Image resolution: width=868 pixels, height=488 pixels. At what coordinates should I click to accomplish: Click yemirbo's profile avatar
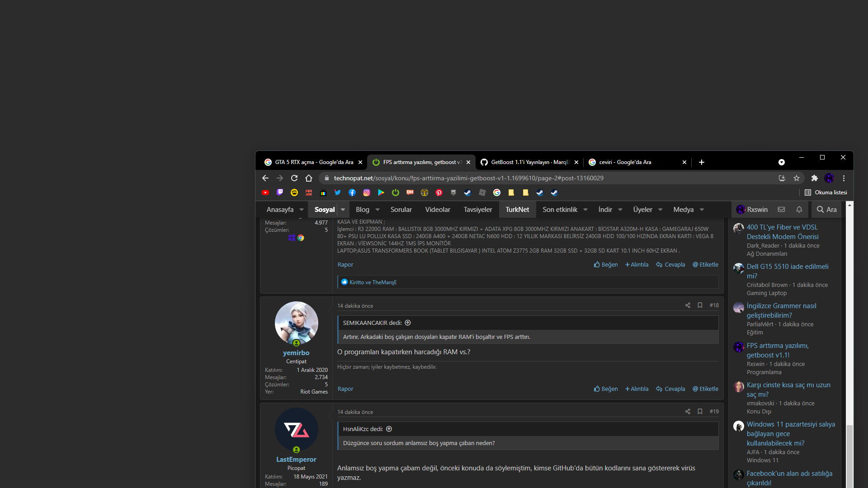pyautogui.click(x=296, y=323)
